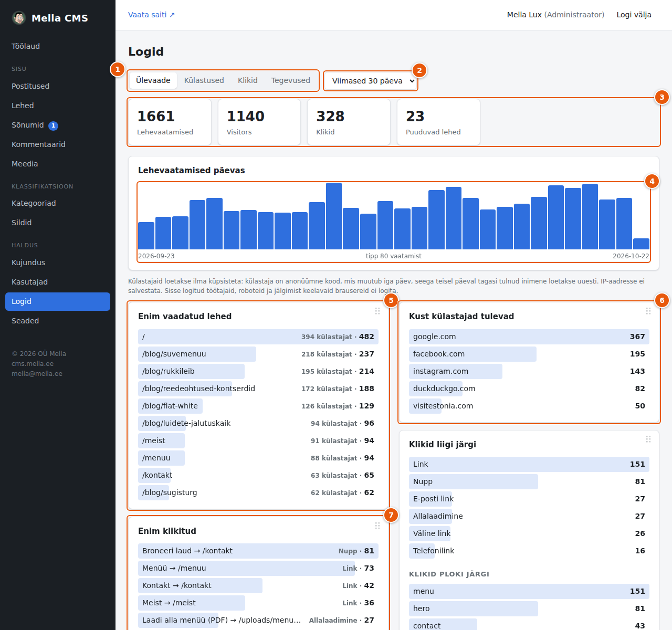Image resolution: width=672 pixels, height=630 pixels.
Task: Open the Vaata saiti link
Action: 152,15
